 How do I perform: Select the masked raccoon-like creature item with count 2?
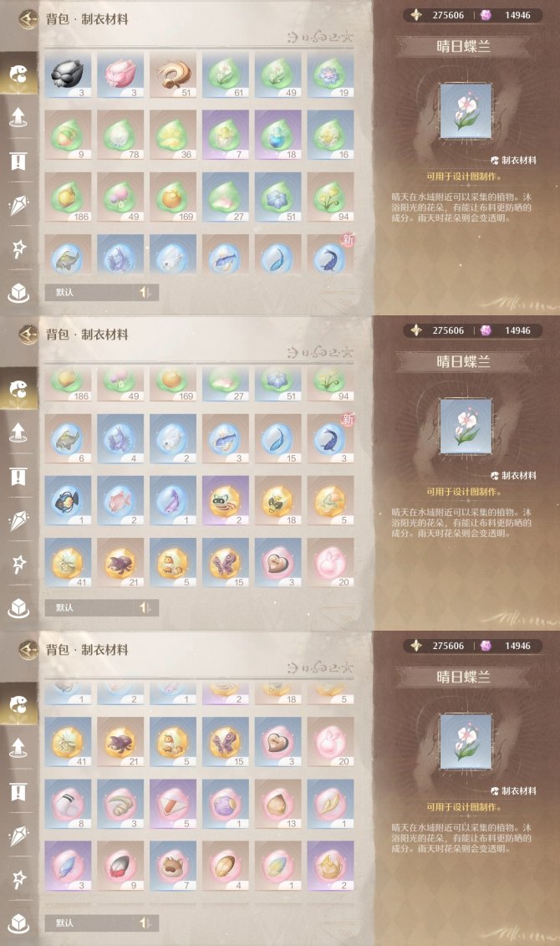point(226,501)
